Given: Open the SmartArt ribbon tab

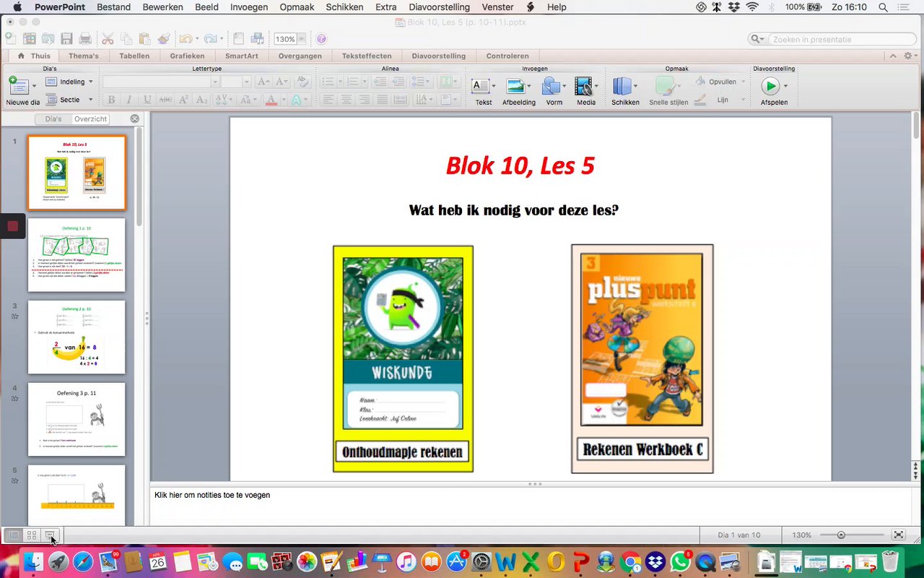Looking at the screenshot, I should point(241,56).
